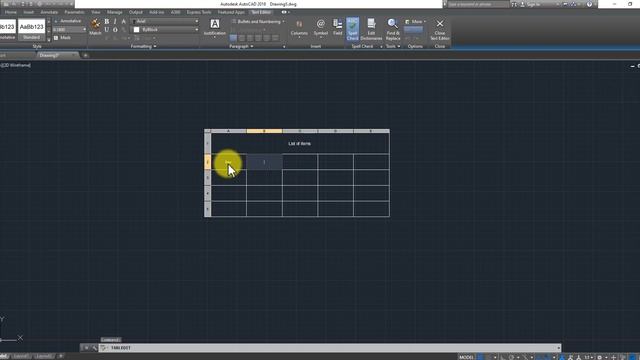Click the 'List of items' title cell

300,144
